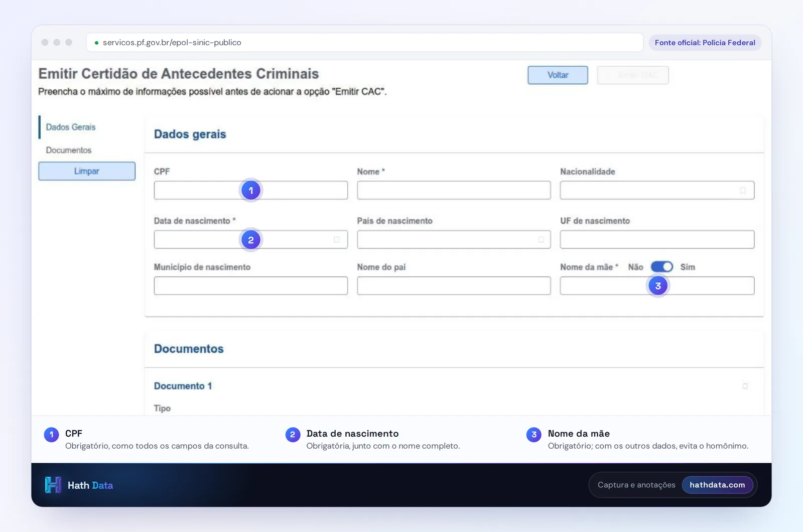Click the green secure dot in address bar
Viewport: 803px width, 532px height.
(x=96, y=43)
